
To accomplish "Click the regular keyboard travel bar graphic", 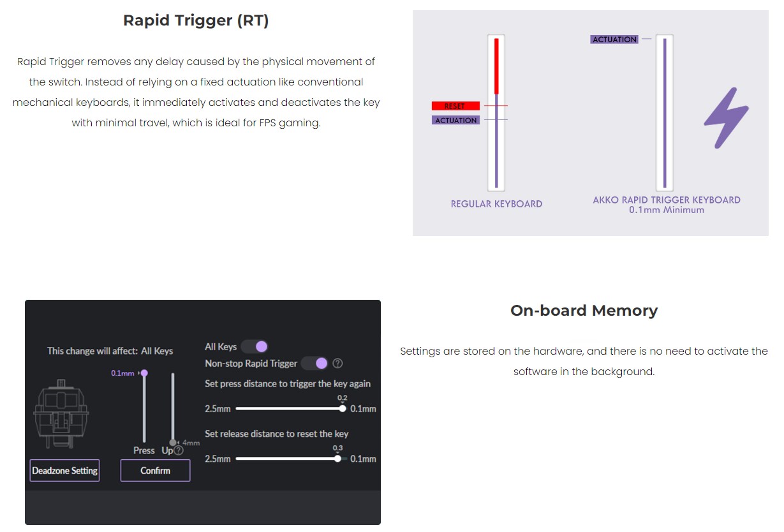I will (496, 112).
